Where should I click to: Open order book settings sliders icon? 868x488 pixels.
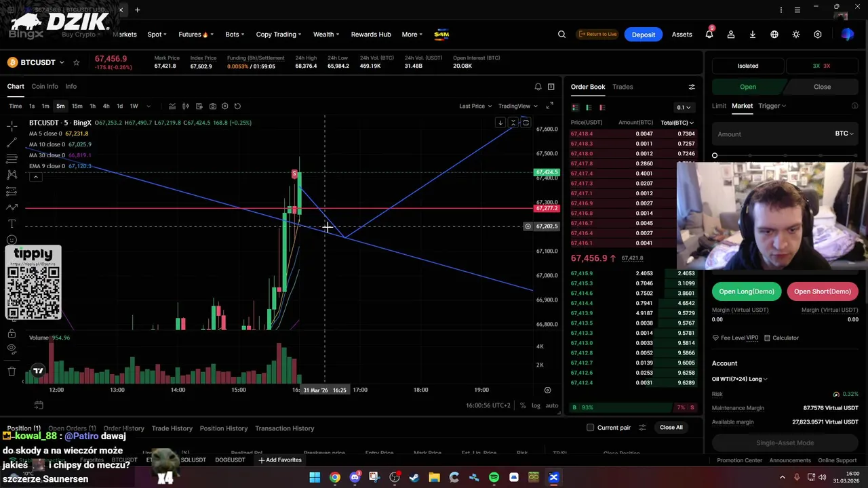tap(692, 87)
